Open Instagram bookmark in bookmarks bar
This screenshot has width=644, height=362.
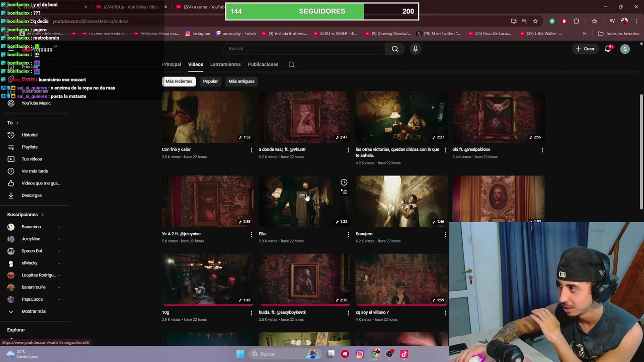tap(198, 34)
